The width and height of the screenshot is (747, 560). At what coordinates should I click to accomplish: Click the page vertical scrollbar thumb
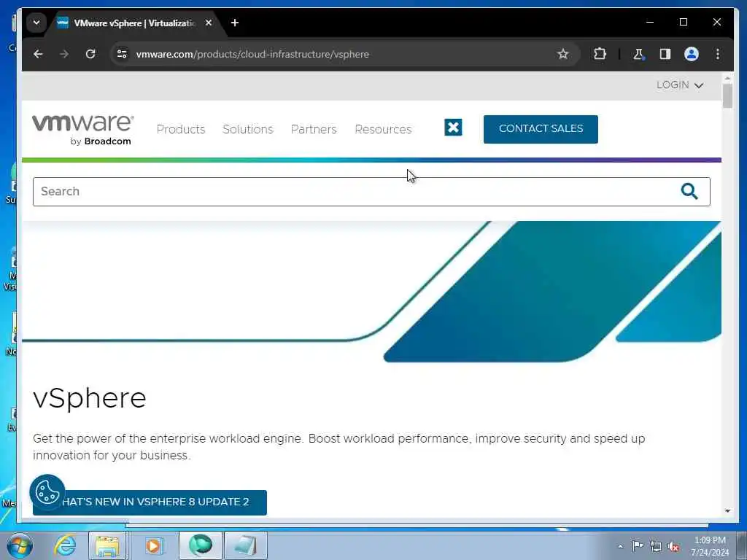pyautogui.click(x=727, y=96)
